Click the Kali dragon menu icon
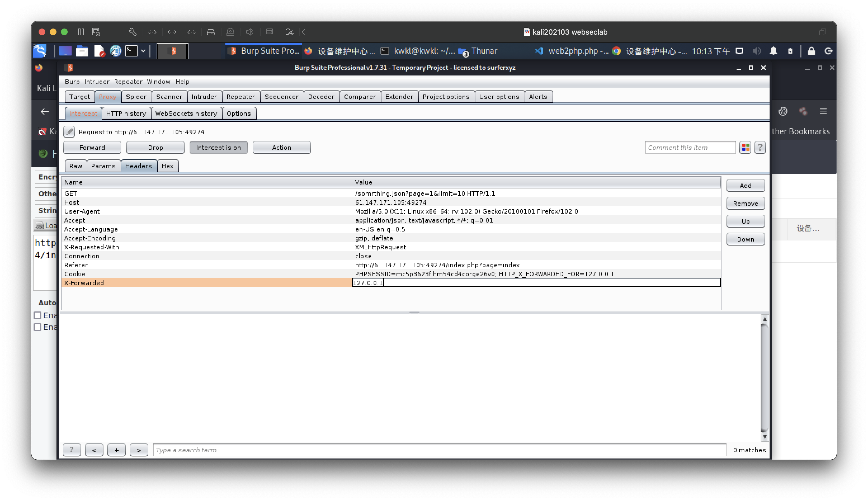Image resolution: width=868 pixels, height=501 pixels. [40, 51]
